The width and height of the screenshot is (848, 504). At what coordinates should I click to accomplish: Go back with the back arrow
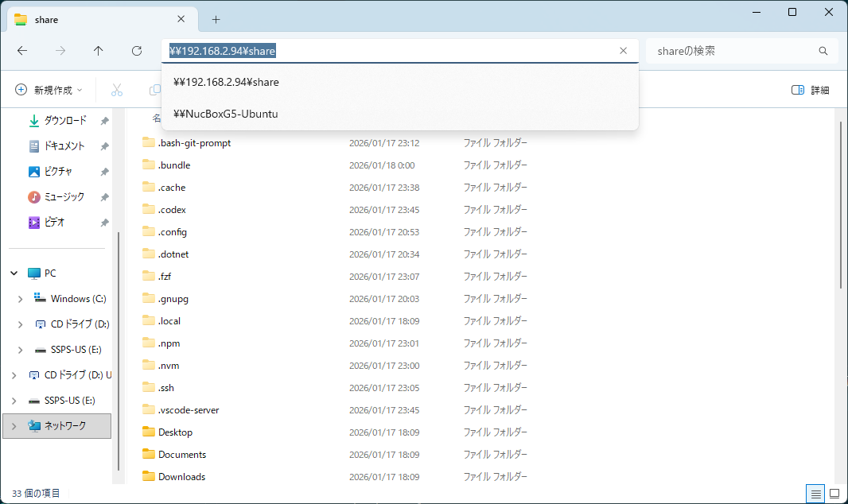coord(22,50)
